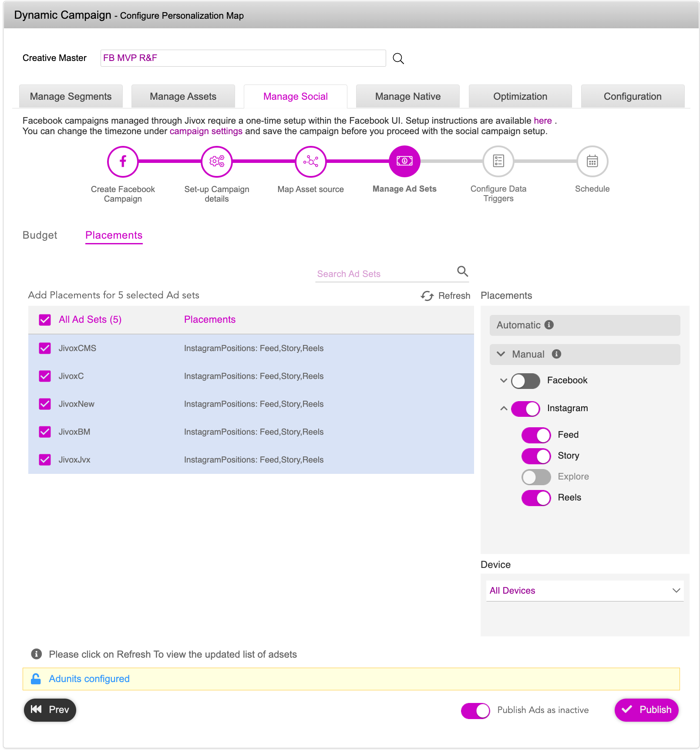Click the Creative Master search magnifier
Image resolution: width=700 pixels, height=750 pixels.
[398, 58]
